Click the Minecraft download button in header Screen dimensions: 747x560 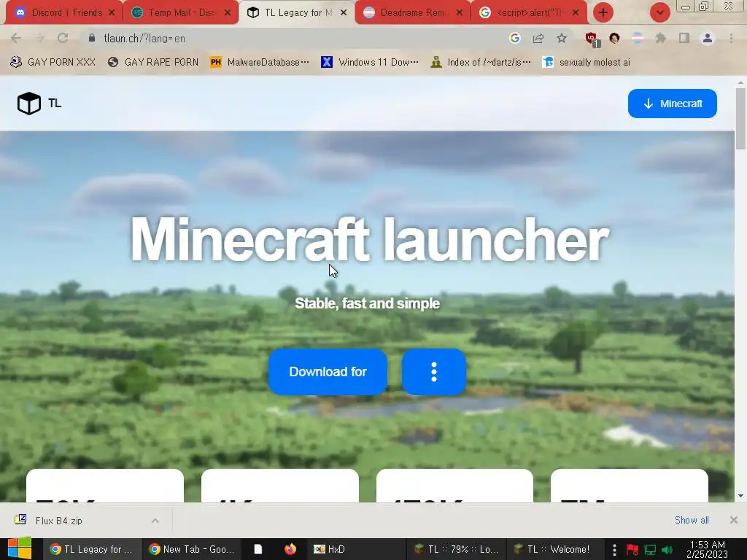coord(672,104)
